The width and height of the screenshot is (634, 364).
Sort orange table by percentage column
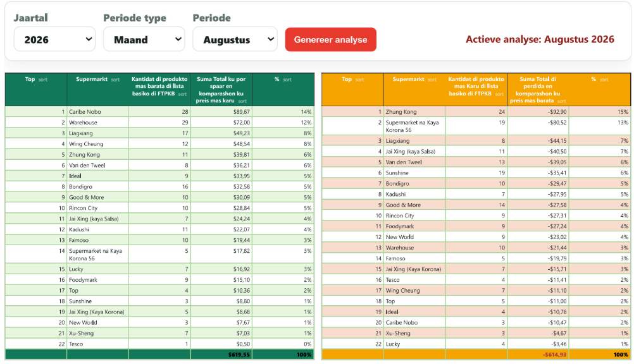point(604,80)
